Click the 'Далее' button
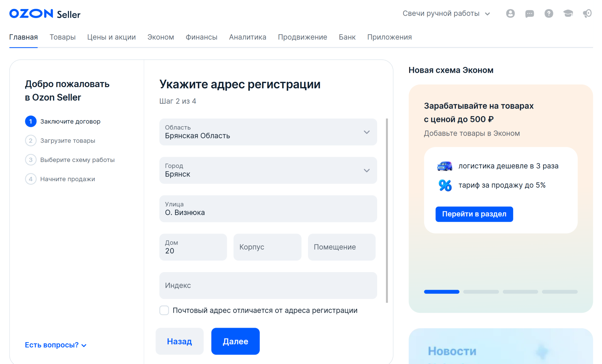This screenshot has height=364, width=602. 235,341
